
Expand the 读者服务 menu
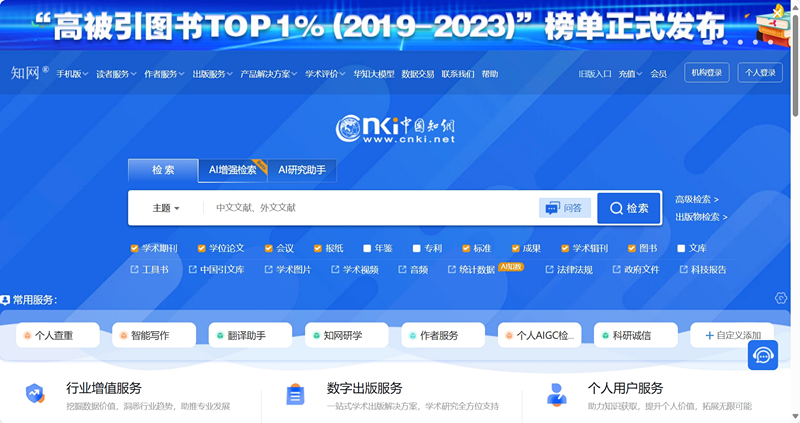pos(116,74)
